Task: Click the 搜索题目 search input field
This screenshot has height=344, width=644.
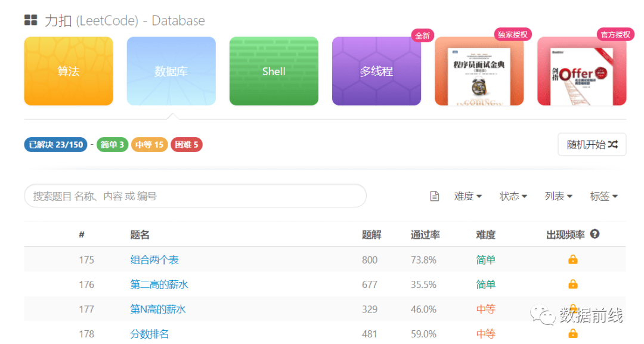Action: pyautogui.click(x=195, y=196)
